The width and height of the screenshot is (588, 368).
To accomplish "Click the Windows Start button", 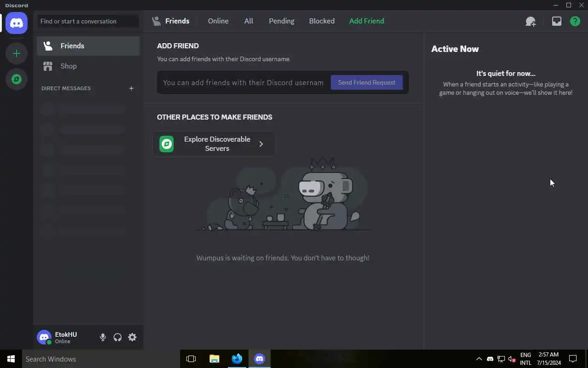I will coord(11,359).
